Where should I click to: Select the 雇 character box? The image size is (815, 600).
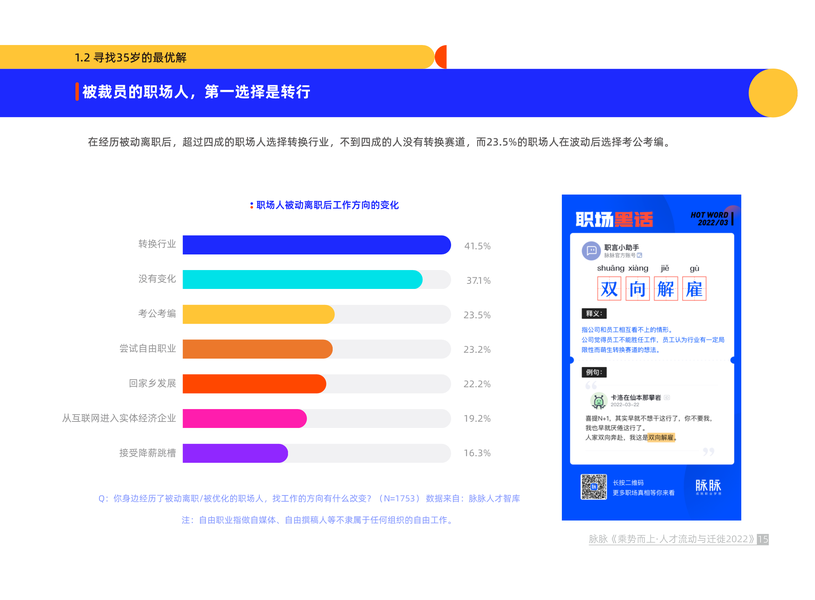(694, 289)
